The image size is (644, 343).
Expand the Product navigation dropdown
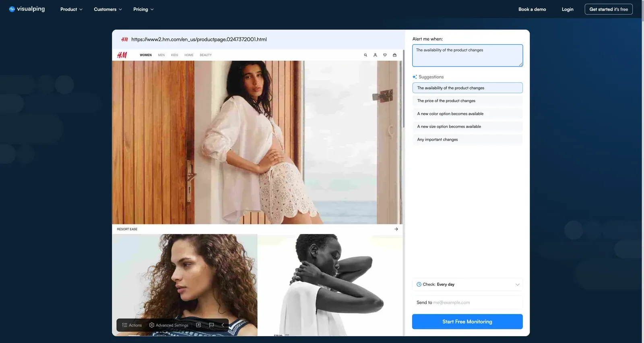(x=71, y=9)
